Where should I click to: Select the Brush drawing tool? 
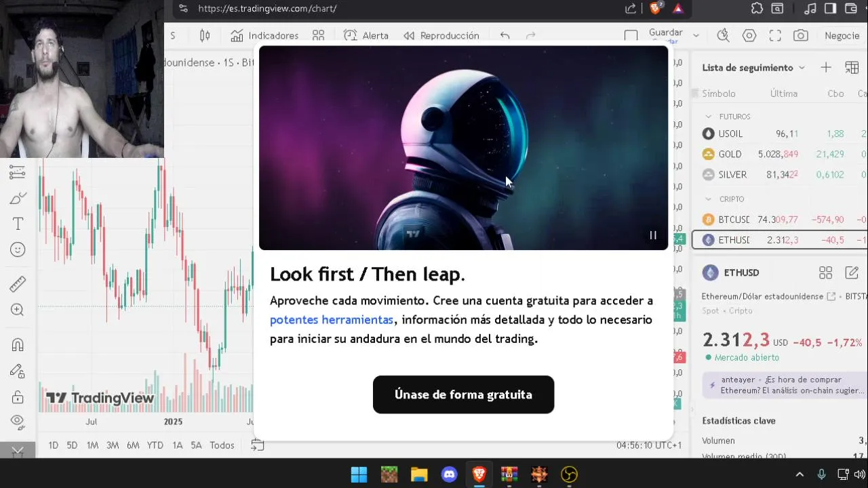tap(18, 199)
